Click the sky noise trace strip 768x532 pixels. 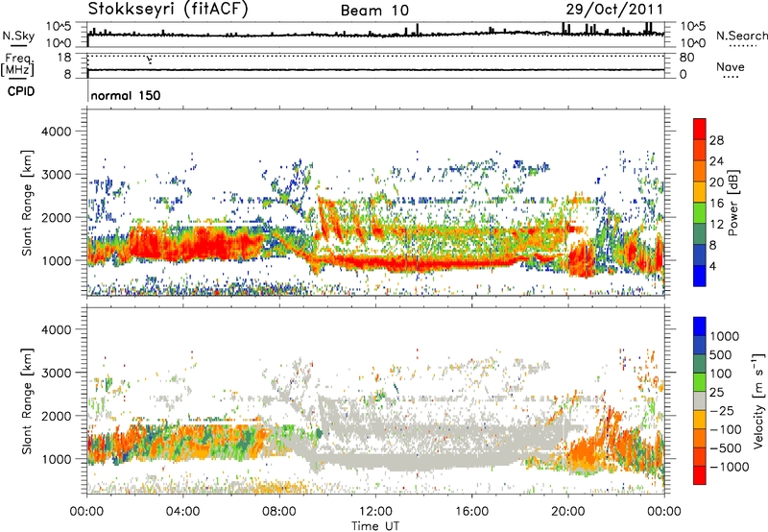pyautogui.click(x=375, y=34)
